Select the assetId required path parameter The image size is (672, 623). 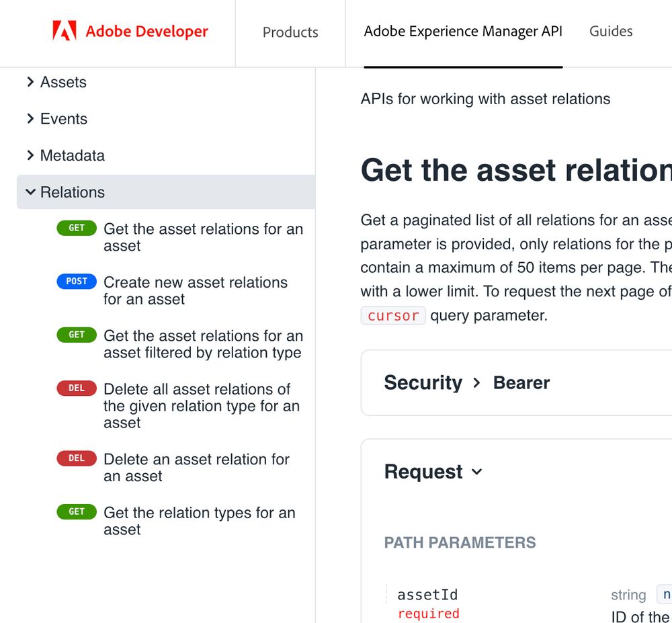(x=427, y=594)
